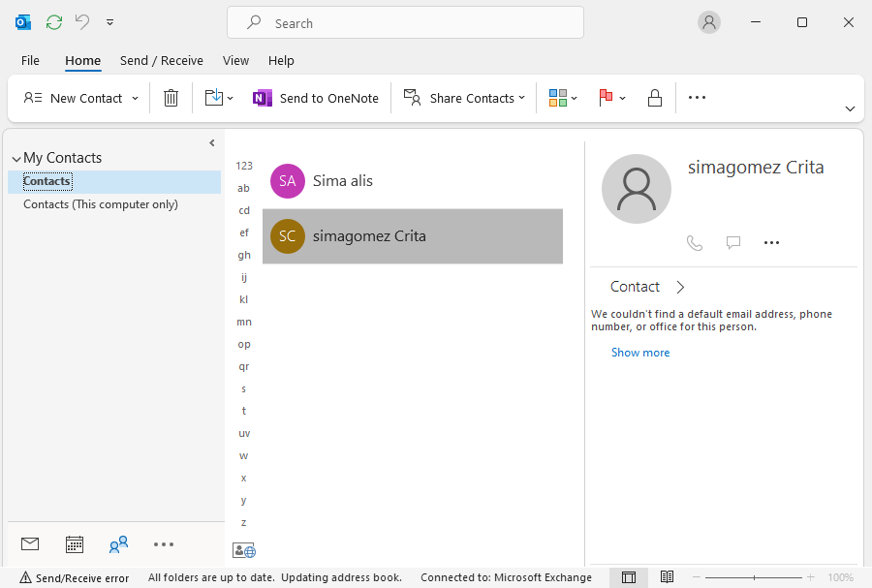
Task: Open the Send / Receive tab
Action: (161, 61)
